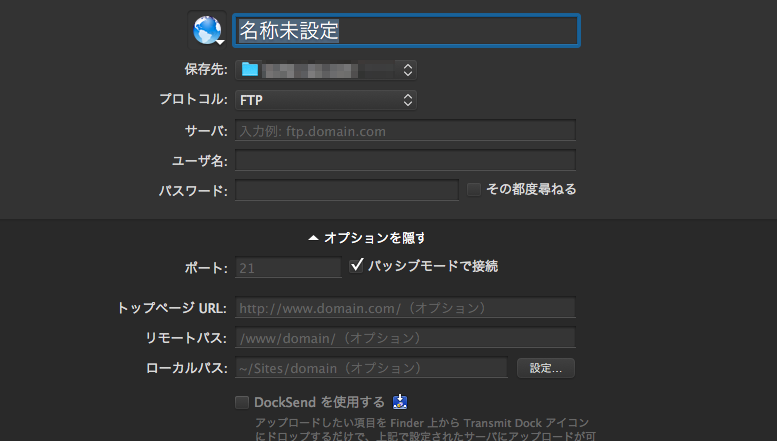Click the サーバ input field
Screen dimensions: 777x441
(405, 130)
